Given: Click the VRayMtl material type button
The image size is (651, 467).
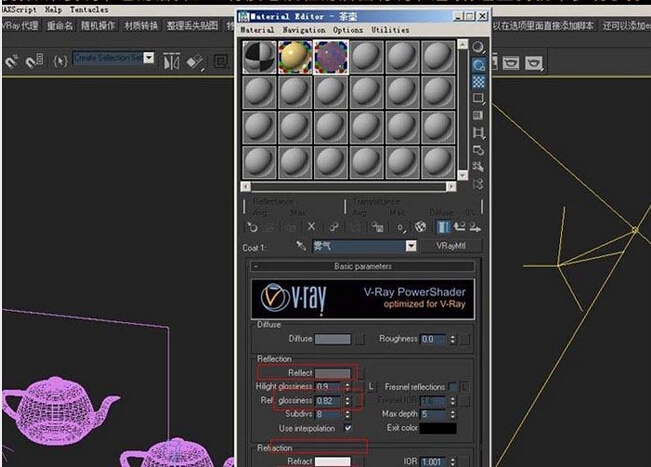Looking at the screenshot, I should [451, 246].
